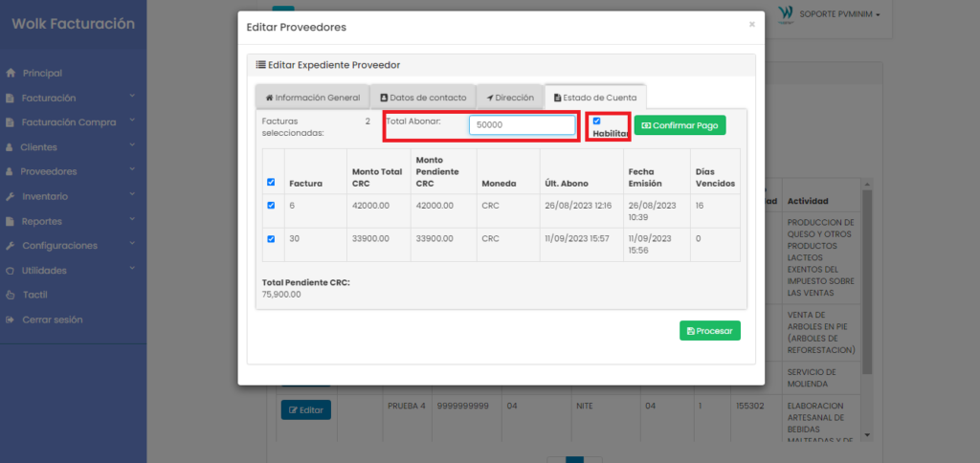The width and height of the screenshot is (980, 463).
Task: Click the Reportes document icon
Action: (x=10, y=221)
